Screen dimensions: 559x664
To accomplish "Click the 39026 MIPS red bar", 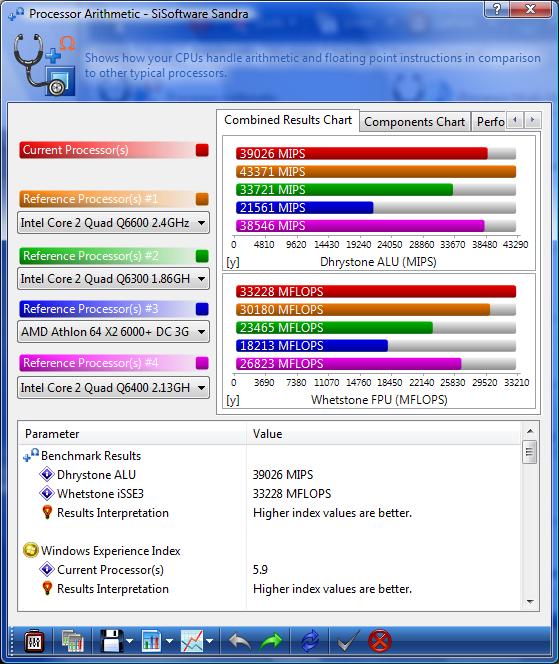I will pos(362,153).
